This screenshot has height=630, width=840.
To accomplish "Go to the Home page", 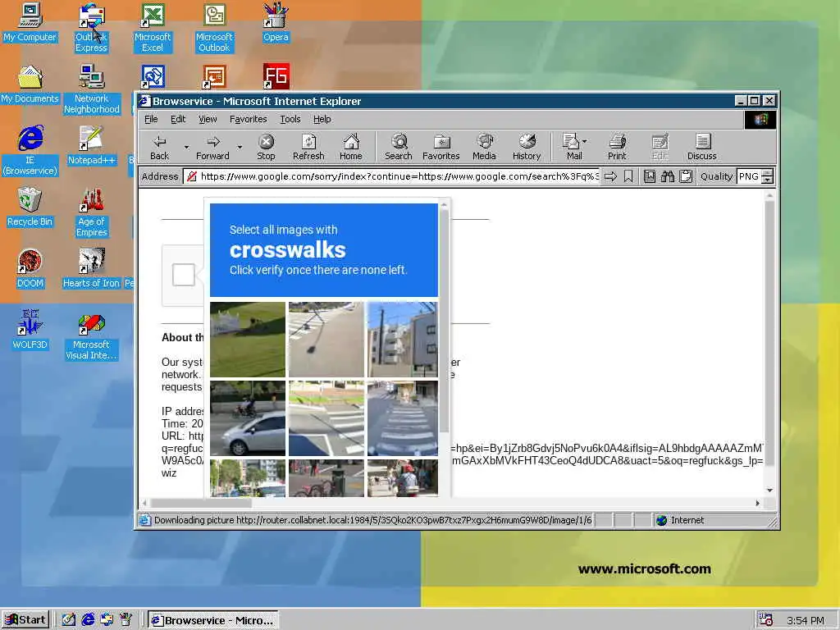I will coord(351,148).
